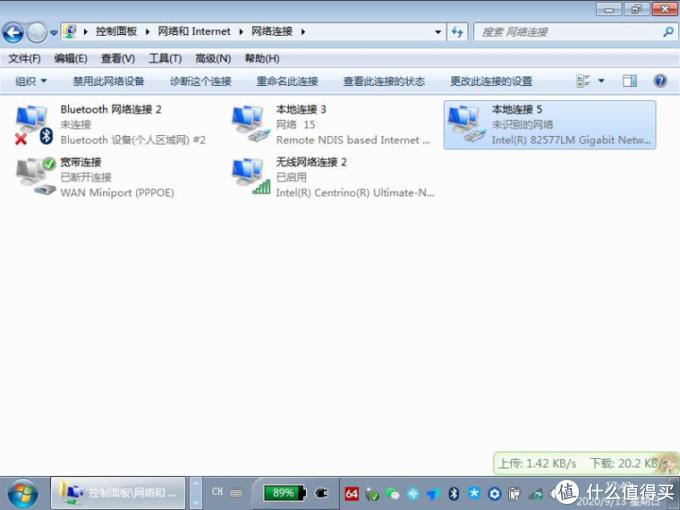
Task: Expand the 组织 dropdown
Action: (31, 81)
